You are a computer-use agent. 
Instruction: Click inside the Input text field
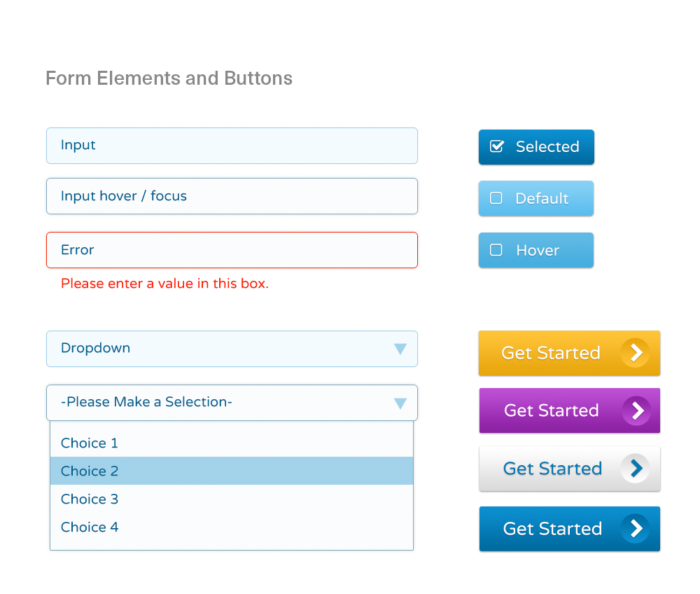click(x=232, y=146)
